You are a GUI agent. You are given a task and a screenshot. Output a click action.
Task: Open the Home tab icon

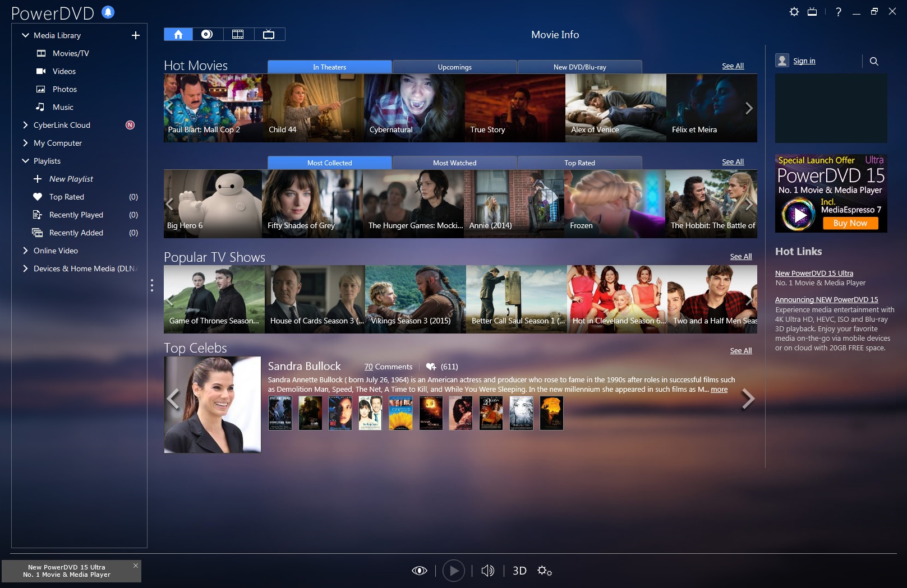[178, 34]
